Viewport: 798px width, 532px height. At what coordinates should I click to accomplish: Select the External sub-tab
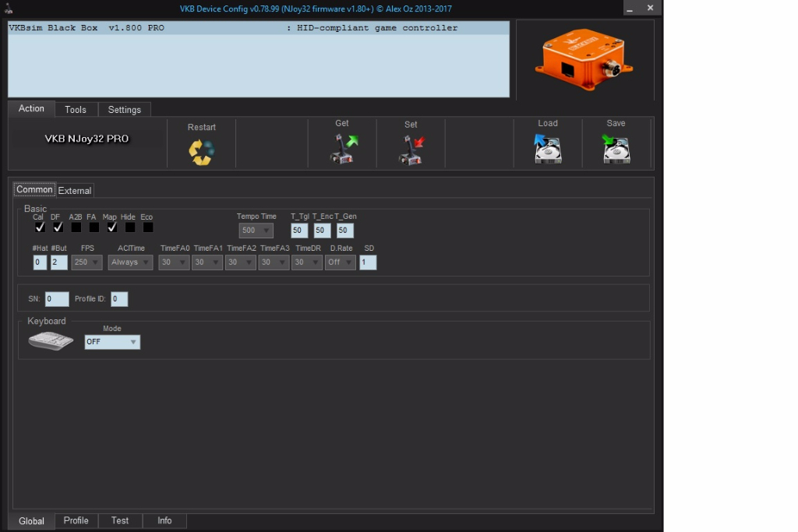click(74, 191)
